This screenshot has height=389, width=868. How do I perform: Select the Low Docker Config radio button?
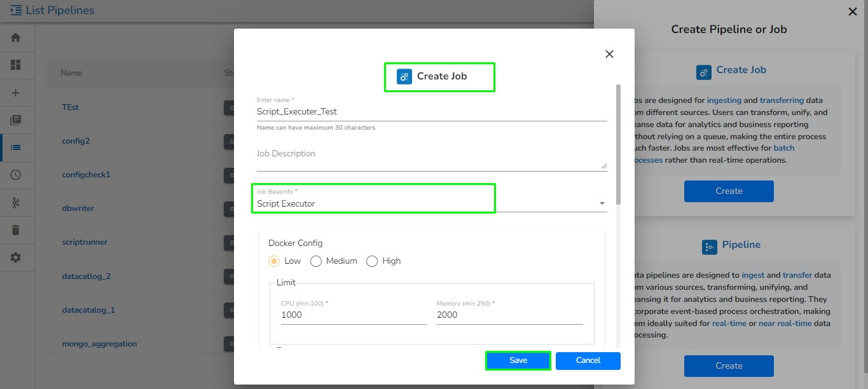pyautogui.click(x=274, y=261)
